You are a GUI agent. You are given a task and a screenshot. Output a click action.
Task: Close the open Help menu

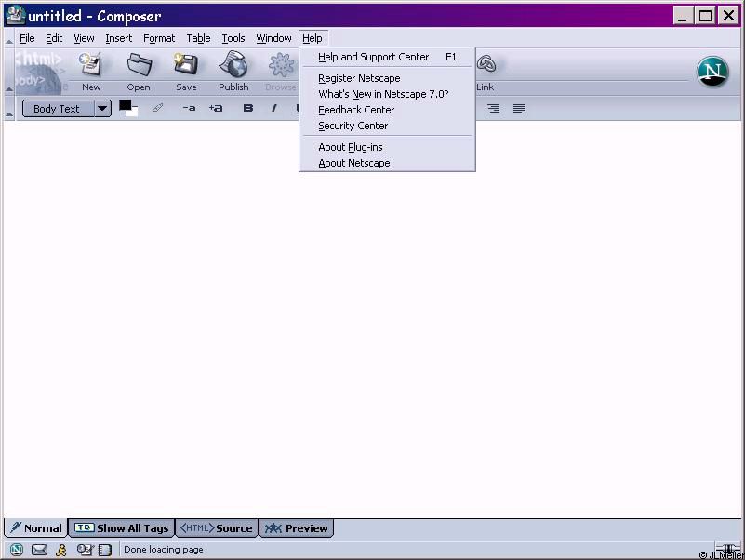pyautogui.click(x=313, y=38)
